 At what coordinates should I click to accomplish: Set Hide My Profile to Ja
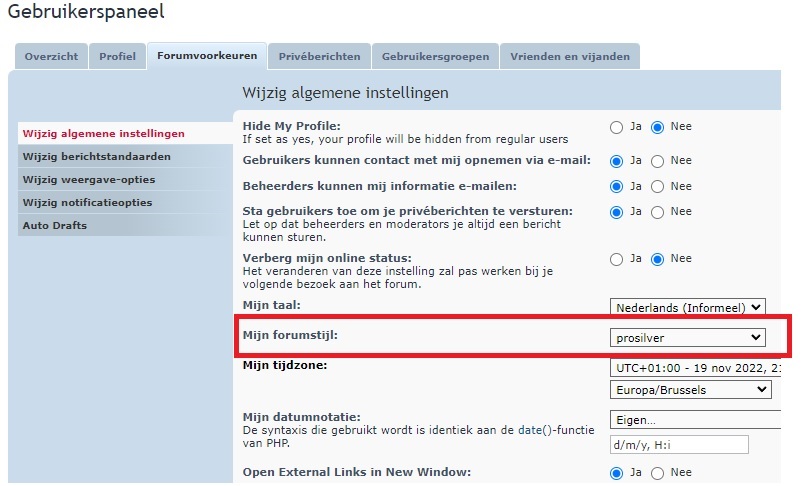pyautogui.click(x=617, y=128)
